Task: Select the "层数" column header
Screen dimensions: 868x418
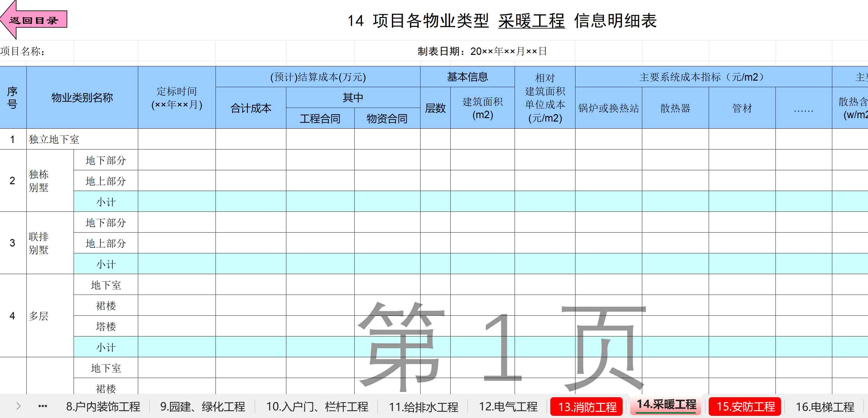Action: [435, 108]
